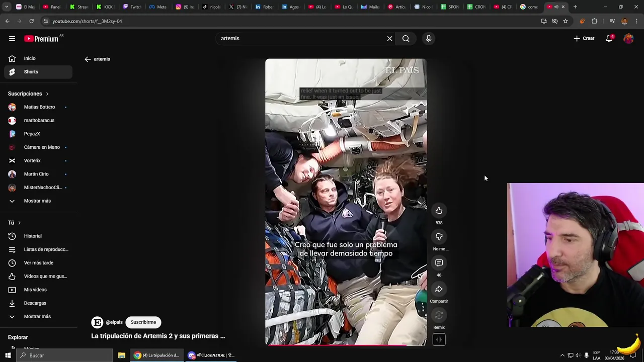Open Martin Cirio subscription channel
Viewport: 644px width, 362px height.
[x=38, y=174]
